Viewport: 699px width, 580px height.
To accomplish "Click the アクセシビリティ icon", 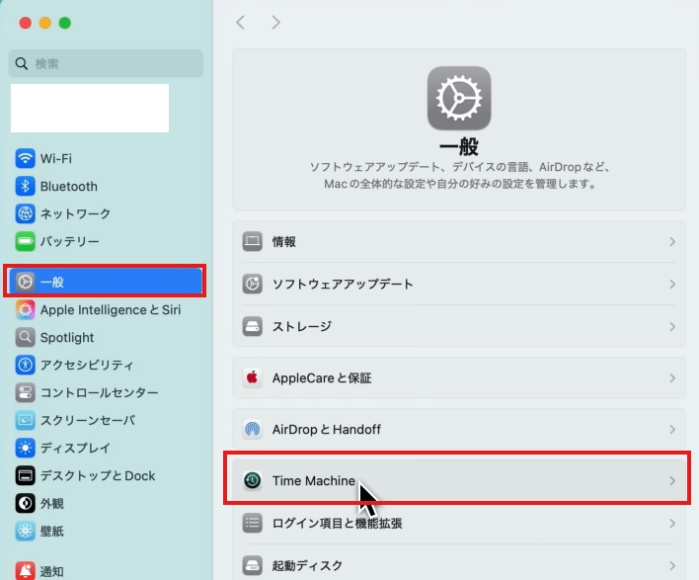I will 25,365.
